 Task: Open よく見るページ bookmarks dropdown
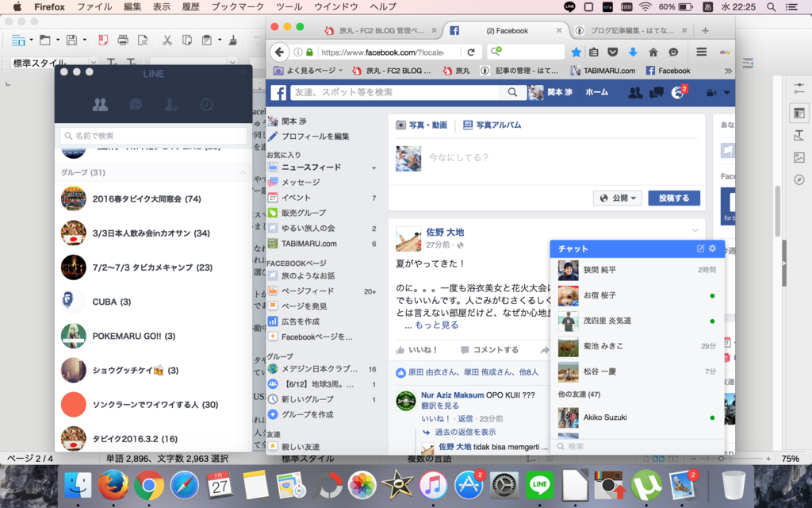(x=308, y=71)
